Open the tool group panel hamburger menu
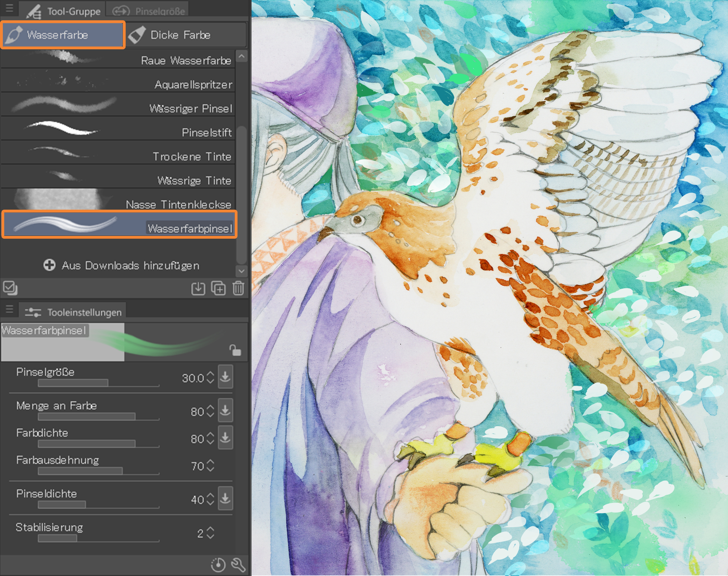The width and height of the screenshot is (728, 576). pyautogui.click(x=10, y=8)
